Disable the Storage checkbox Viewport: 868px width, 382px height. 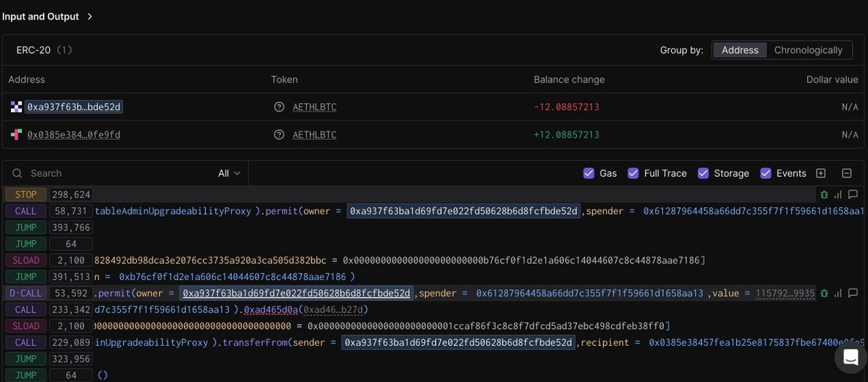(703, 173)
